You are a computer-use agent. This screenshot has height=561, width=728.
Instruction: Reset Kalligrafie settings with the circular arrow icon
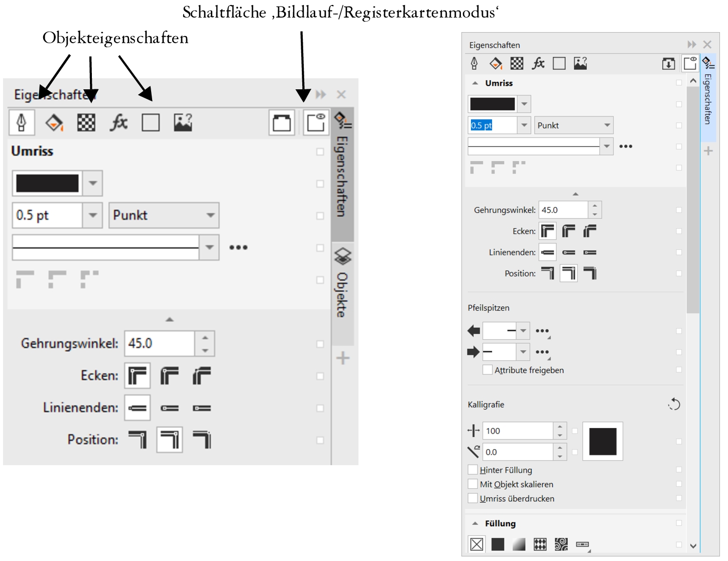674,404
